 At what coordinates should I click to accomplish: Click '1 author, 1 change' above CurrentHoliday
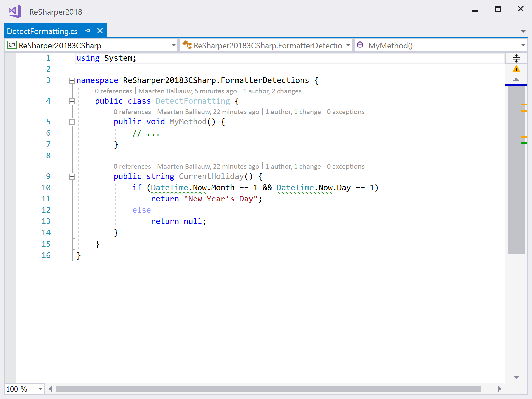293,166
